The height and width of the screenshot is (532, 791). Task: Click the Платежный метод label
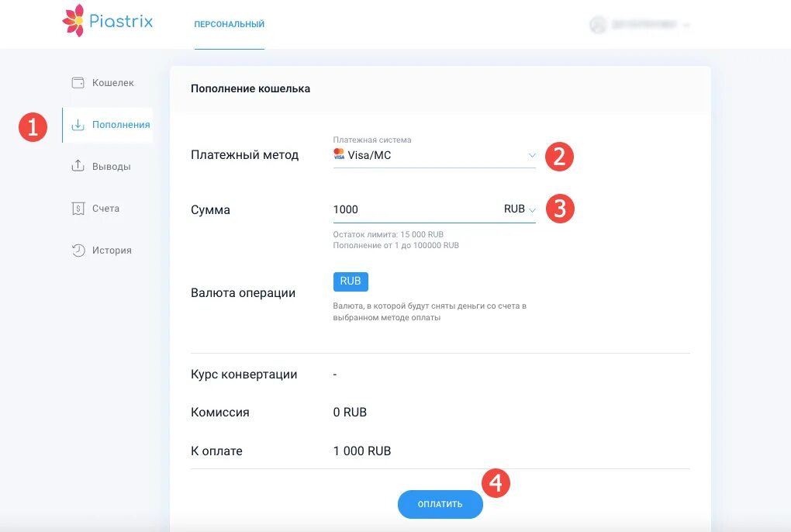pos(244,155)
